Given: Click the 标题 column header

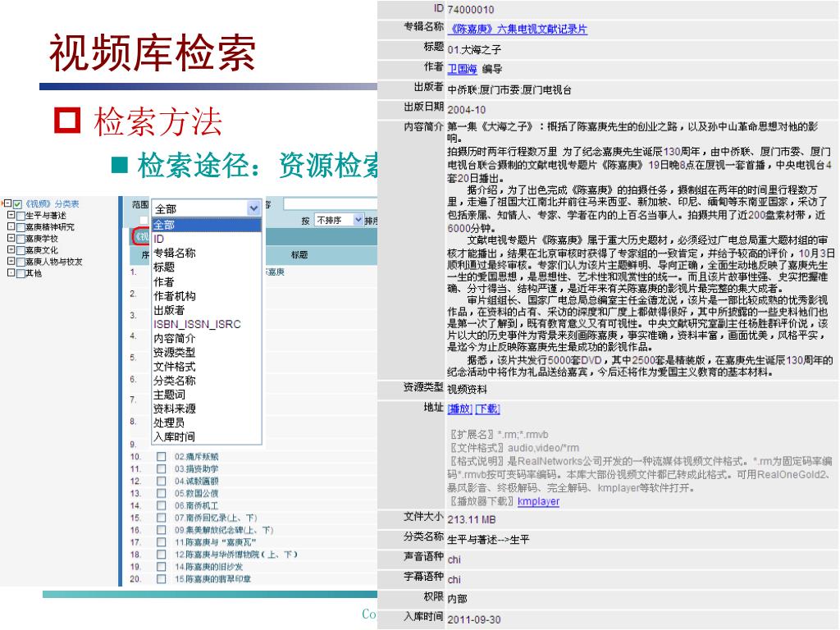Looking at the screenshot, I should coord(299,255).
